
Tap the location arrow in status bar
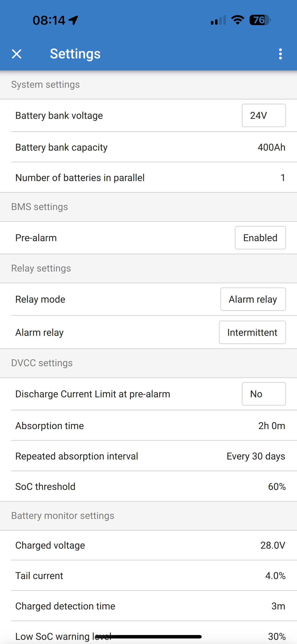point(73,20)
